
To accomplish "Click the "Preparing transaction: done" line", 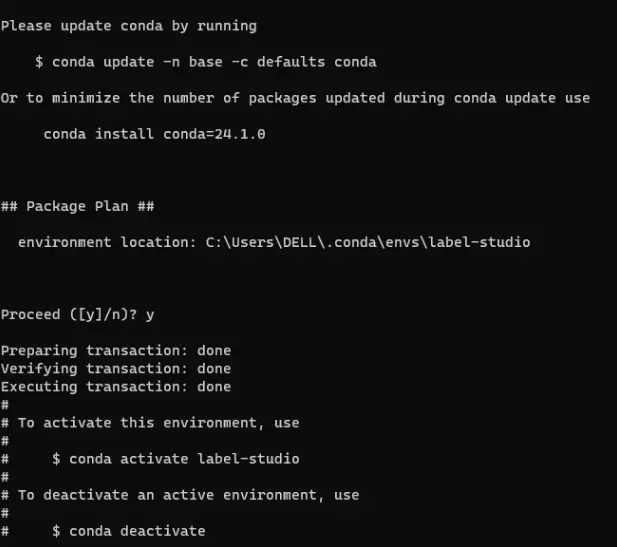I will pos(116,351).
